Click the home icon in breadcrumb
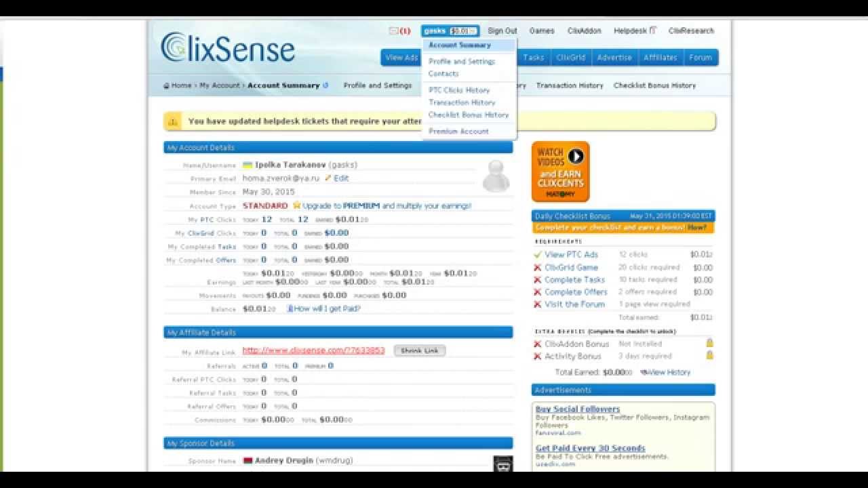Image resolution: width=868 pixels, height=488 pixels. (x=166, y=86)
